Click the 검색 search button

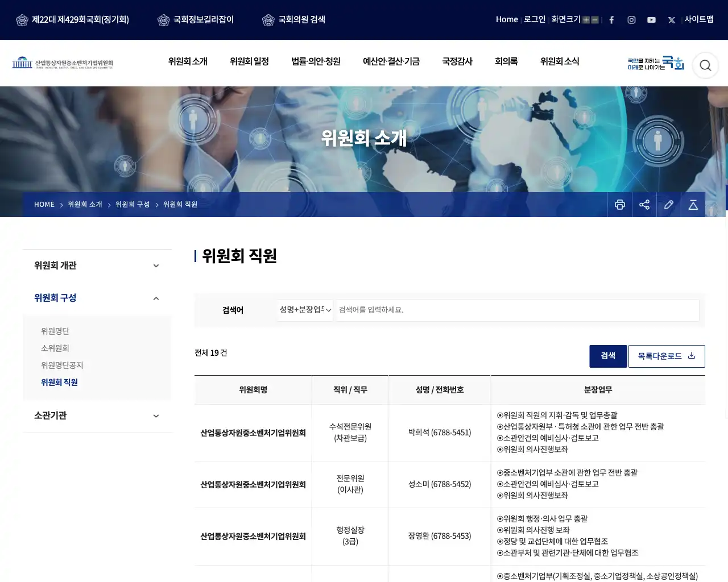[608, 356]
